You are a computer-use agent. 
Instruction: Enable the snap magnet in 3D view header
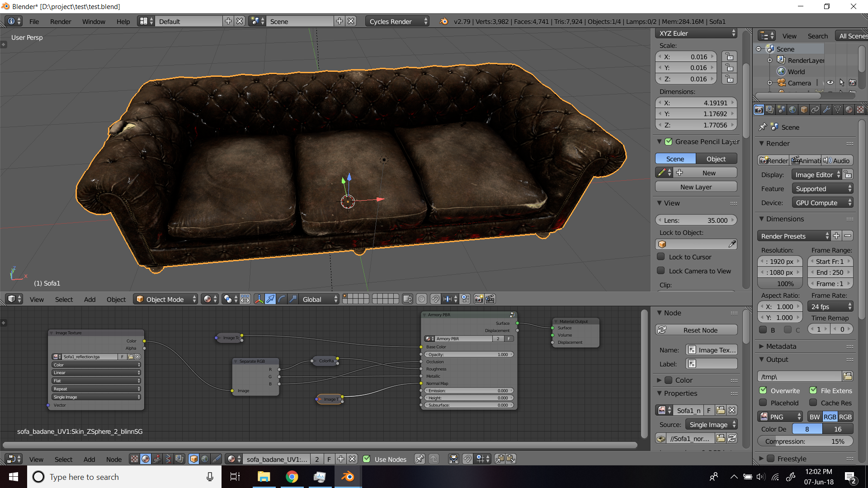tap(435, 299)
